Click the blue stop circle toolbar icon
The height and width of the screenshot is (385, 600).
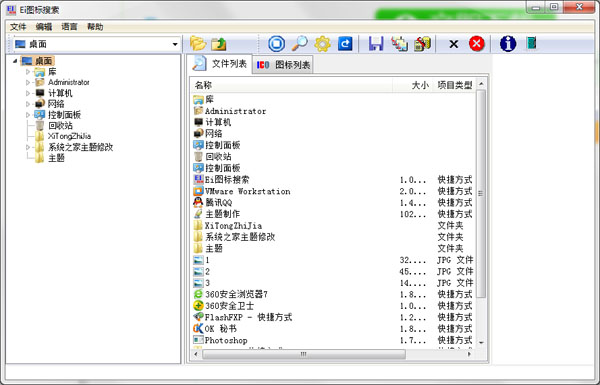tap(276, 44)
